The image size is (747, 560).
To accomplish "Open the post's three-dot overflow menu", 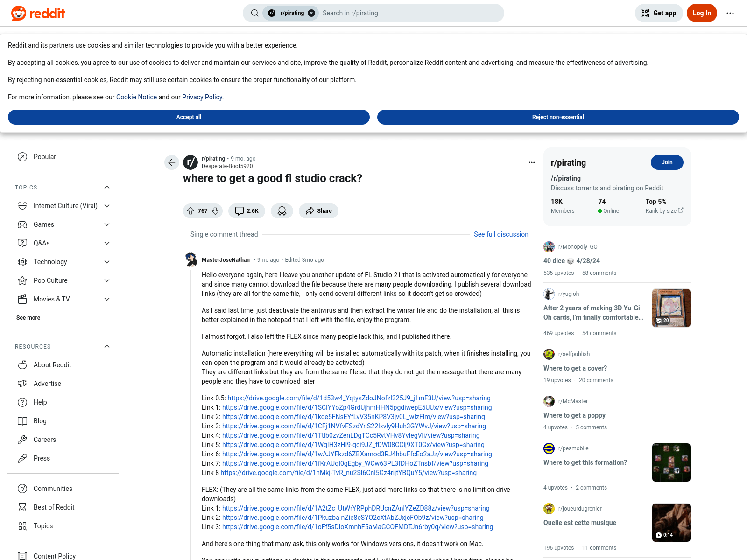I will (x=531, y=162).
